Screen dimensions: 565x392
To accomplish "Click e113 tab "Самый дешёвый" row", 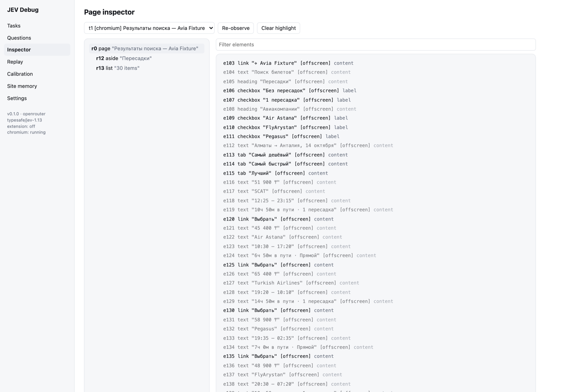I will pos(376,155).
